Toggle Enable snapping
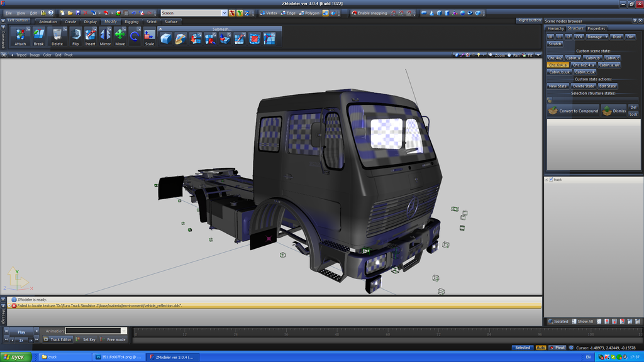The height and width of the screenshot is (362, 644). click(x=369, y=13)
